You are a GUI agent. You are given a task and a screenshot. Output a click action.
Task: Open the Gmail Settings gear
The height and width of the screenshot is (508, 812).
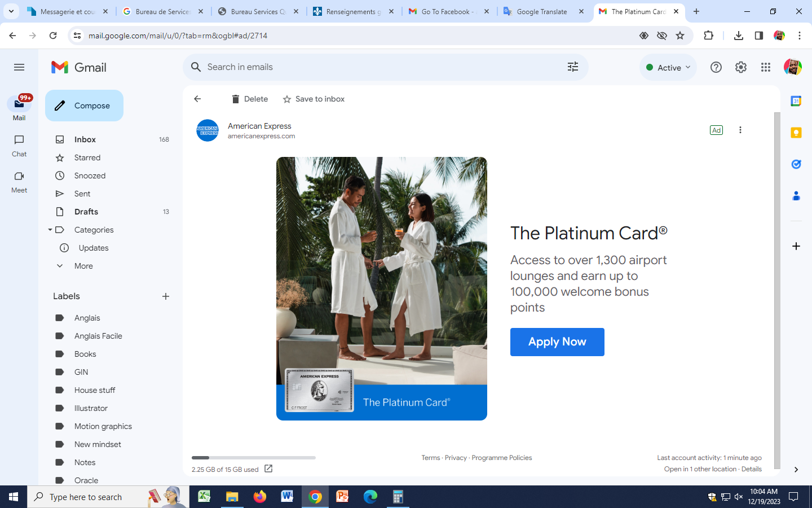(x=740, y=67)
